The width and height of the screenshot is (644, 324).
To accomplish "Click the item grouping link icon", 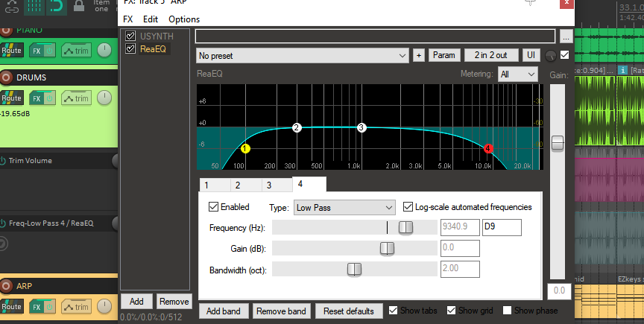I will [11, 7].
